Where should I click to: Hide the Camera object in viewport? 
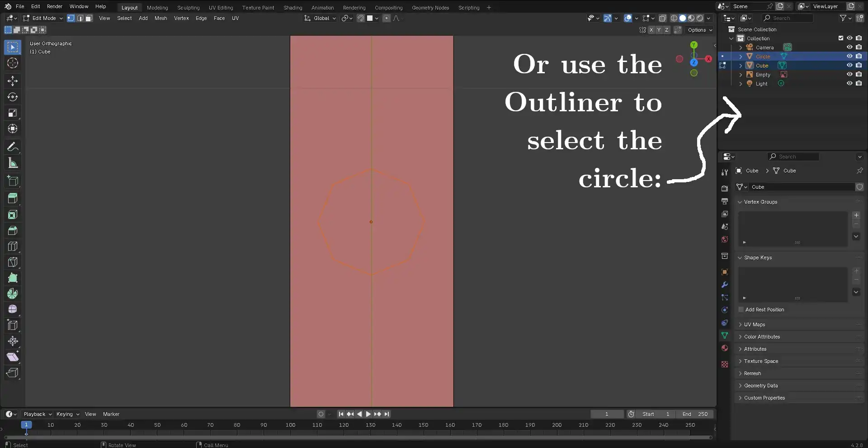coord(849,47)
